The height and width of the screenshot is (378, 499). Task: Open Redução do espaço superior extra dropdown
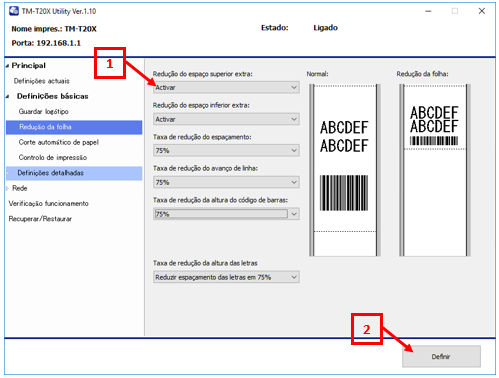click(226, 88)
